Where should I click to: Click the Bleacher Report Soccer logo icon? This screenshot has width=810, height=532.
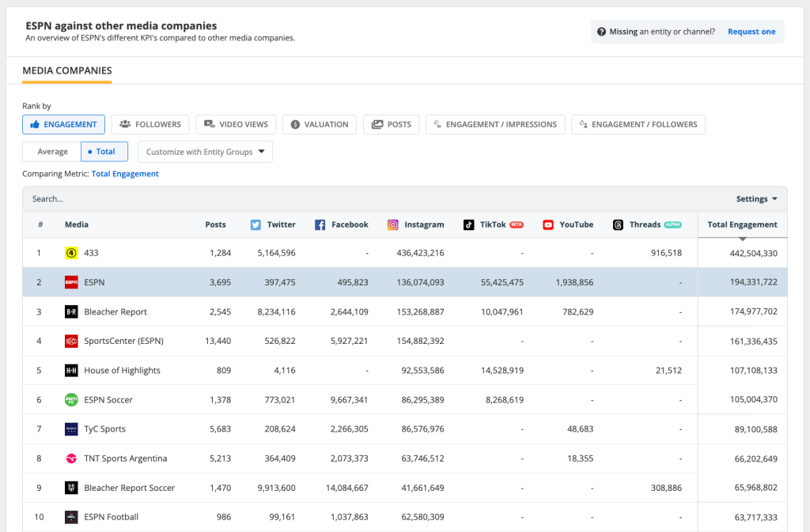(x=71, y=488)
